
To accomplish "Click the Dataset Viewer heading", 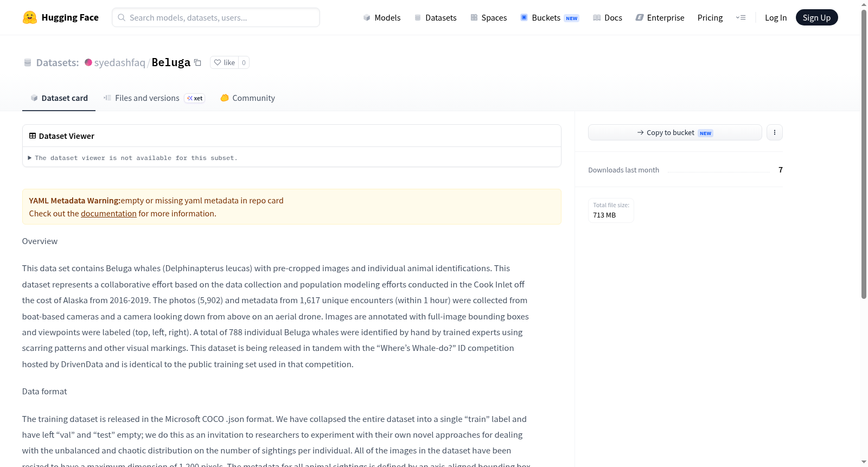I will coord(67,136).
